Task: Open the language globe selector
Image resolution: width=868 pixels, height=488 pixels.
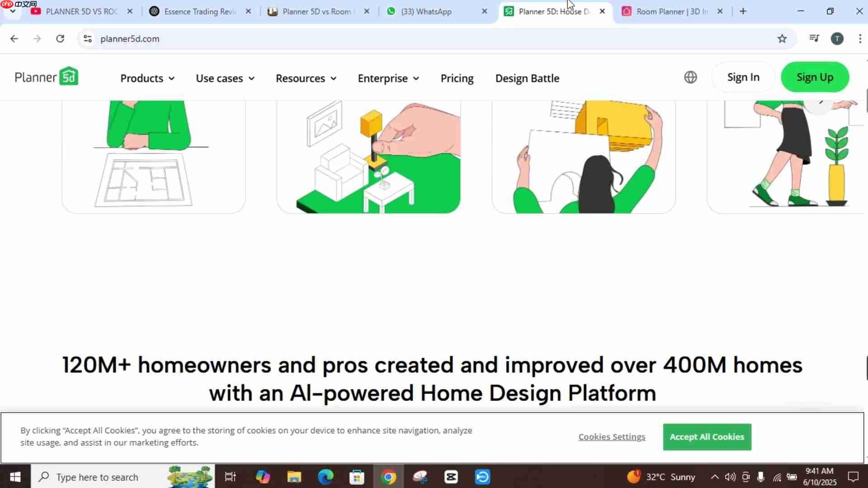Action: 690,77
